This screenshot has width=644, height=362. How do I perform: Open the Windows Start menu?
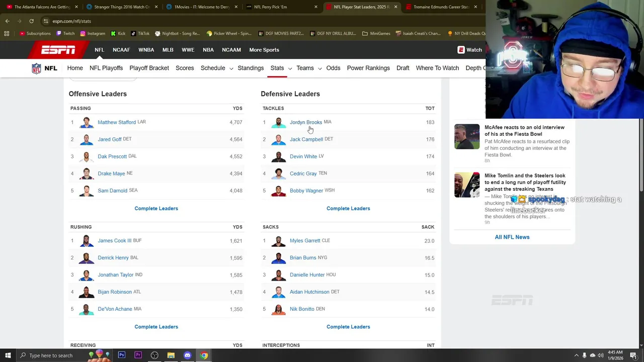click(x=8, y=355)
